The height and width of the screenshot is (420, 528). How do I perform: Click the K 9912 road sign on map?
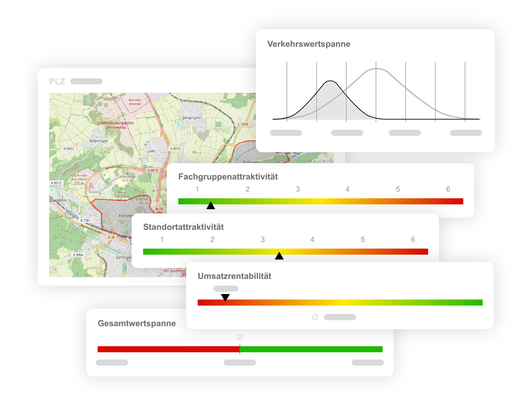tap(56, 183)
